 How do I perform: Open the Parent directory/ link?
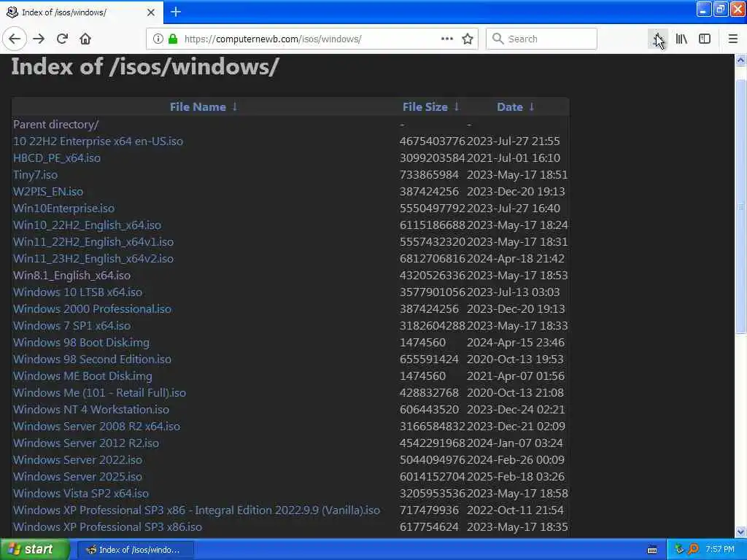pos(55,124)
